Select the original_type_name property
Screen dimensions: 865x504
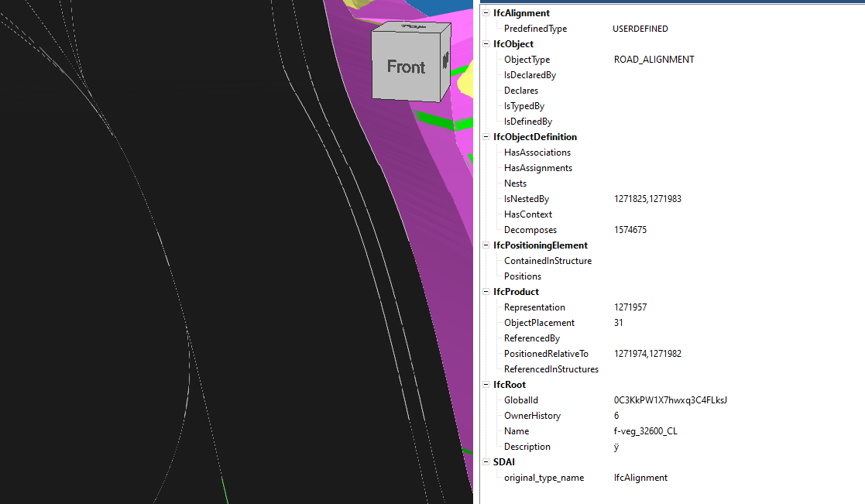(544, 478)
